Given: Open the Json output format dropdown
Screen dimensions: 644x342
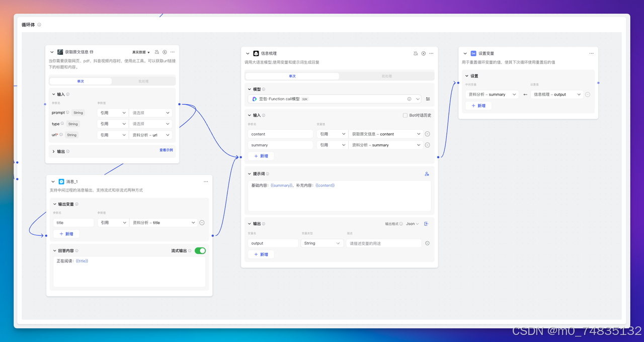Looking at the screenshot, I should [x=412, y=224].
